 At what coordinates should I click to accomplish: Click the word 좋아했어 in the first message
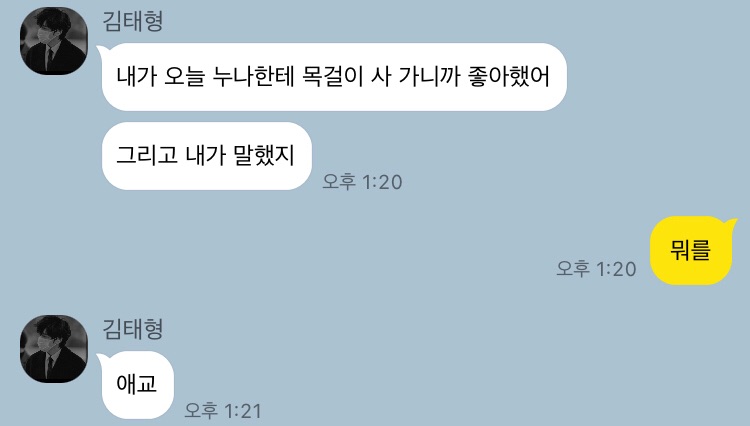(x=509, y=77)
